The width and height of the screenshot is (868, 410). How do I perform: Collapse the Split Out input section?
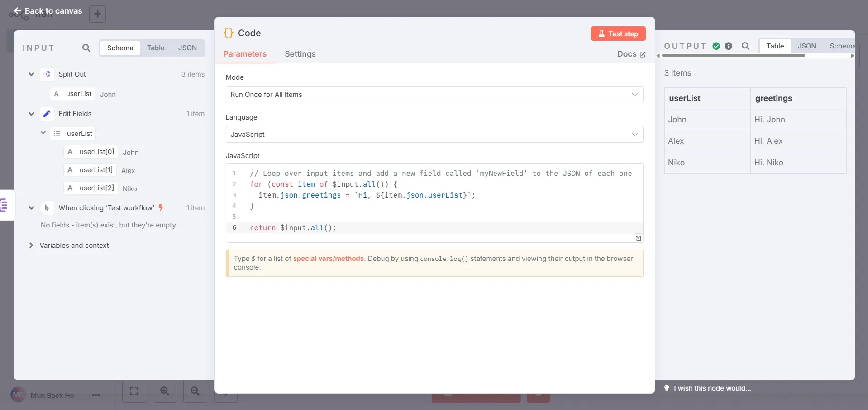pyautogui.click(x=31, y=74)
